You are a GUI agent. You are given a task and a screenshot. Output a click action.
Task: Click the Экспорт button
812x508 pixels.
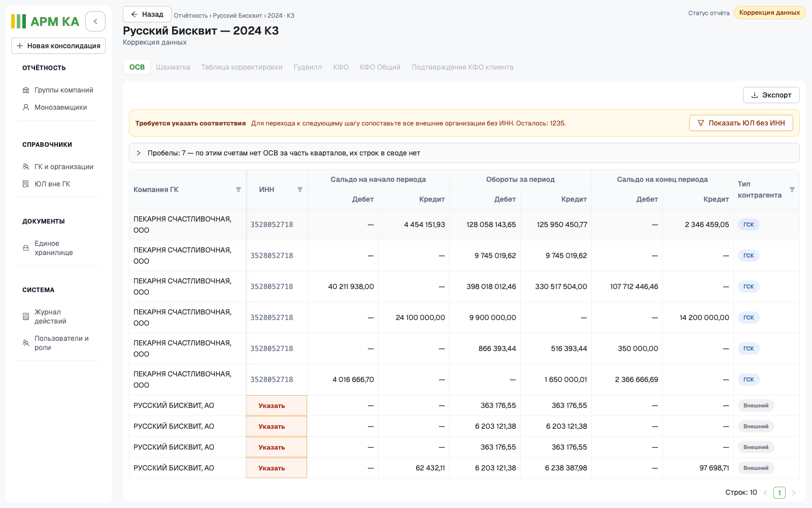pos(771,95)
